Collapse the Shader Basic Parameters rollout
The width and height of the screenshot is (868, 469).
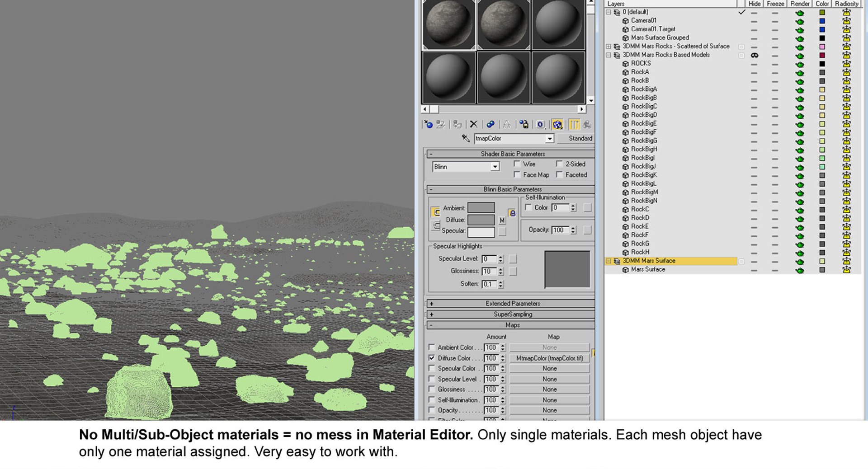click(x=510, y=154)
